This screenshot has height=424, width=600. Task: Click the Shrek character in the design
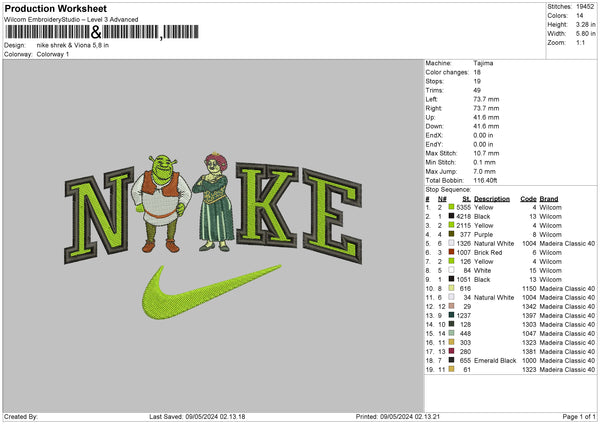pyautogui.click(x=161, y=203)
